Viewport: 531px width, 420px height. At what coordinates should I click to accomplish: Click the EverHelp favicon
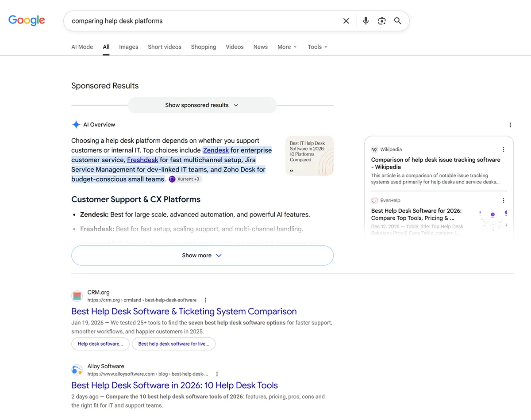tap(375, 200)
